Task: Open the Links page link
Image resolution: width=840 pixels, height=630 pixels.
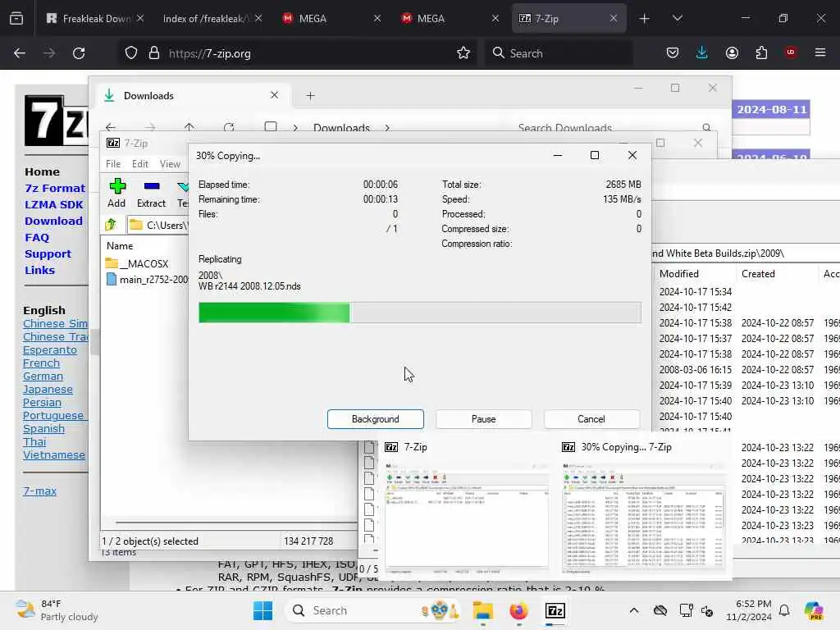Action: [39, 270]
